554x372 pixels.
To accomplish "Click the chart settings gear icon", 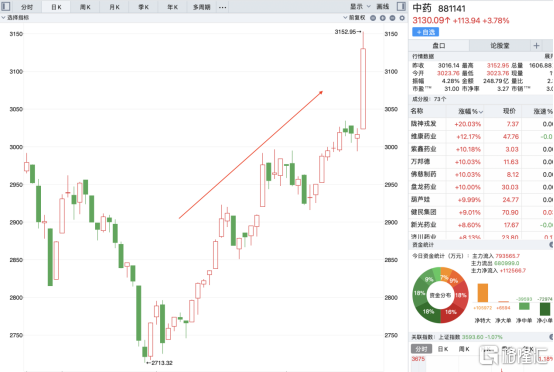I will tap(402, 18).
